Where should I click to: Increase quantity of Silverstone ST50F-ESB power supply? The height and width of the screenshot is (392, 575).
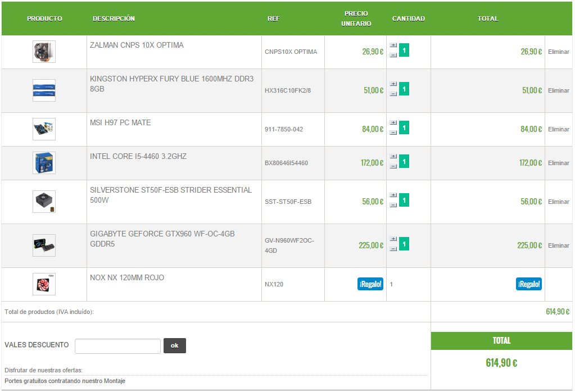click(x=393, y=195)
